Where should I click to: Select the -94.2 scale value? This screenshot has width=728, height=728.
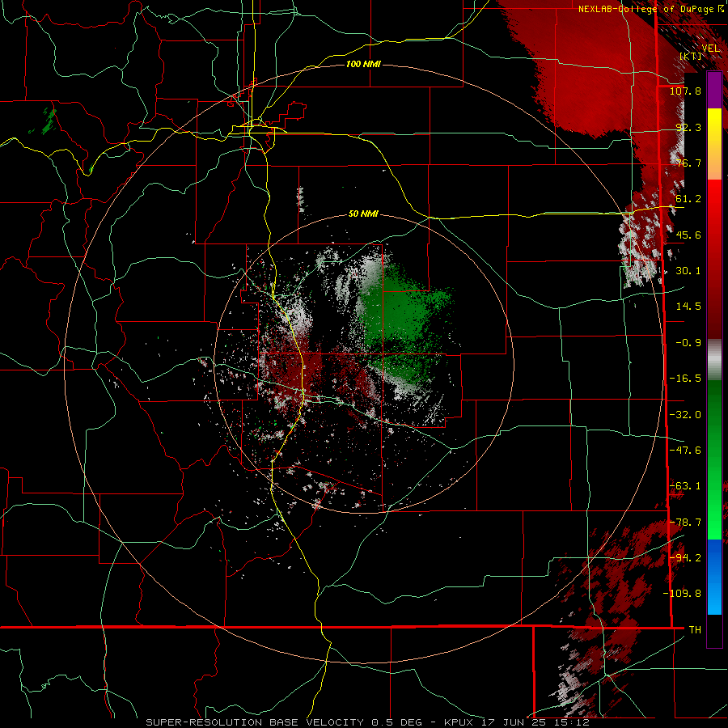[x=685, y=558]
